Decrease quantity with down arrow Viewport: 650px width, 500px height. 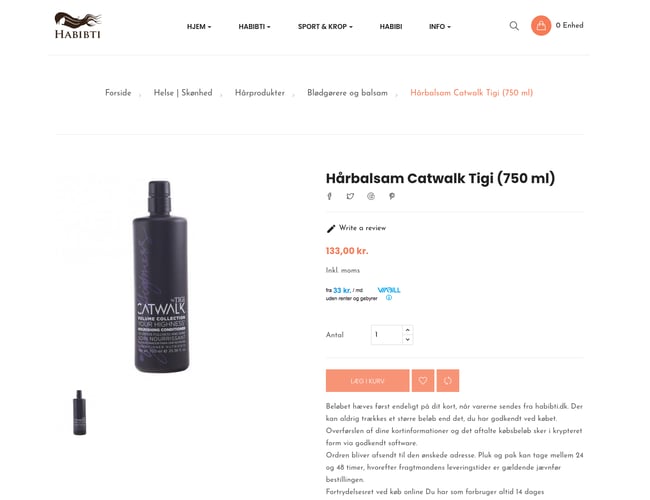[408, 340]
